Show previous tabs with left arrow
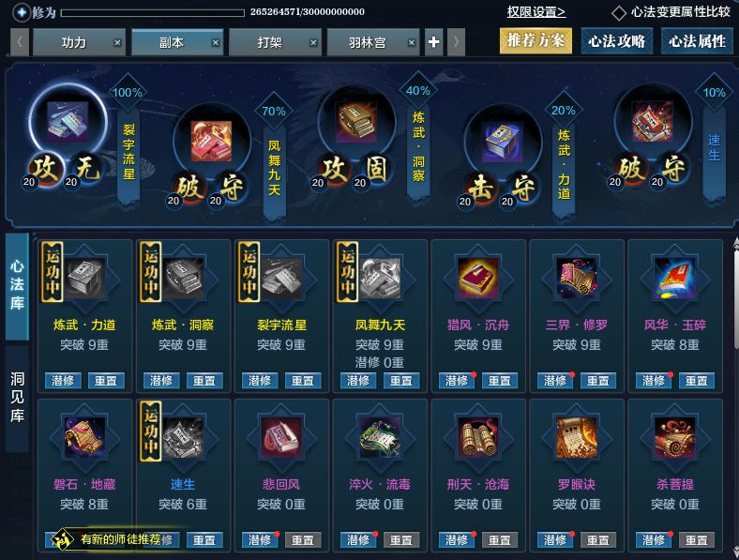This screenshot has height=560, width=739. point(20,42)
